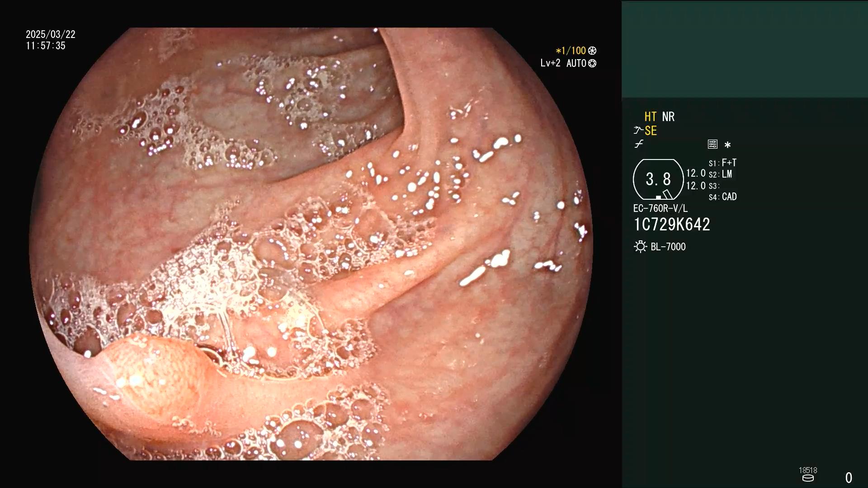Select the S1: F+T switch assignment
The height and width of the screenshot is (488, 868).
(722, 163)
